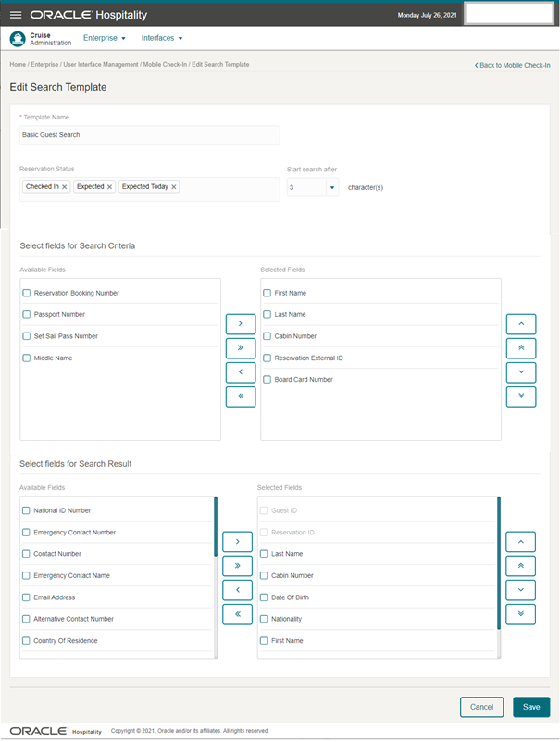The image size is (560, 742).
Task: Open the hamburger navigation menu
Action: tap(16, 15)
